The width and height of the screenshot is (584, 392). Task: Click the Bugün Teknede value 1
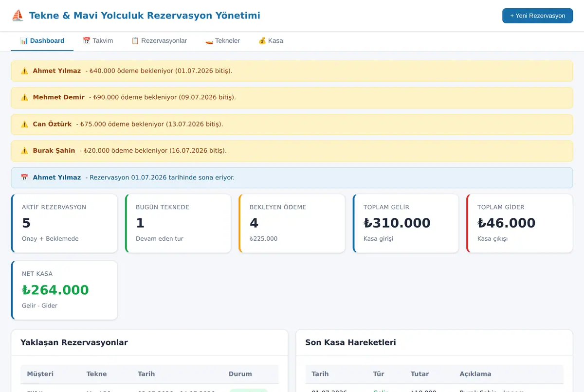[140, 223]
